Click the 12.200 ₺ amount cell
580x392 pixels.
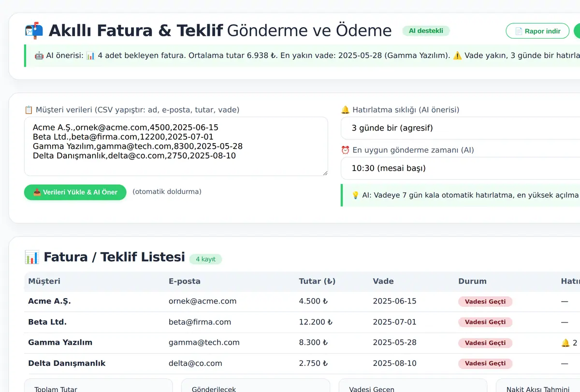pos(316,322)
